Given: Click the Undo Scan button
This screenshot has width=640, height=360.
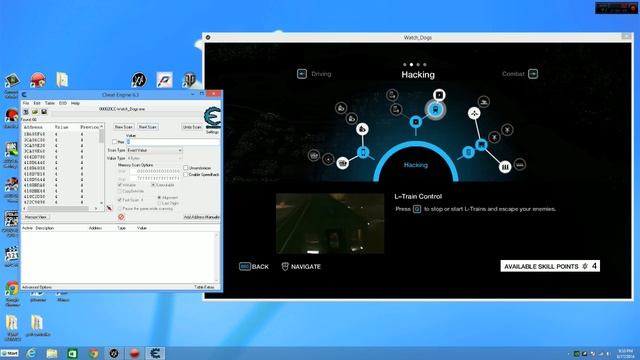Looking at the screenshot, I should [192, 127].
